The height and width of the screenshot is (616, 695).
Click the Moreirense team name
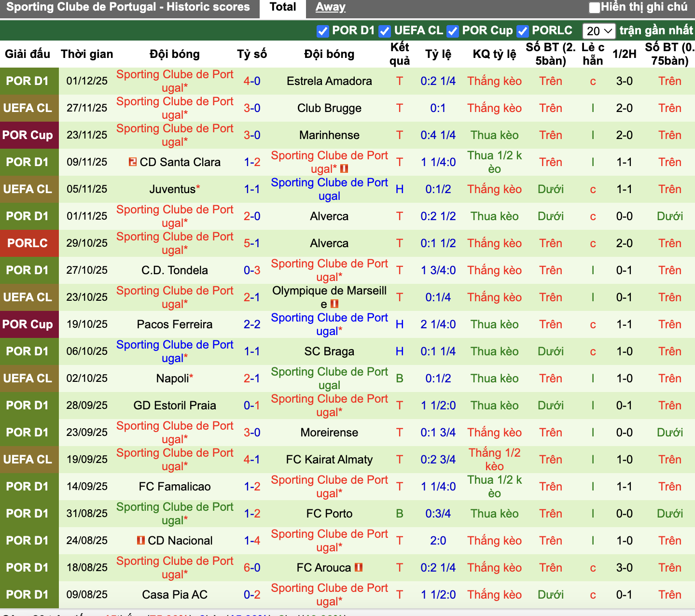pos(329,433)
